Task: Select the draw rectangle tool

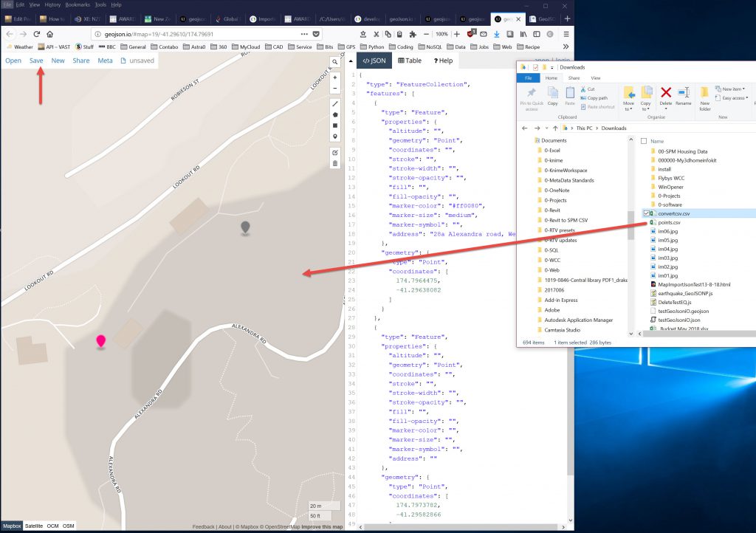Action: click(x=335, y=125)
